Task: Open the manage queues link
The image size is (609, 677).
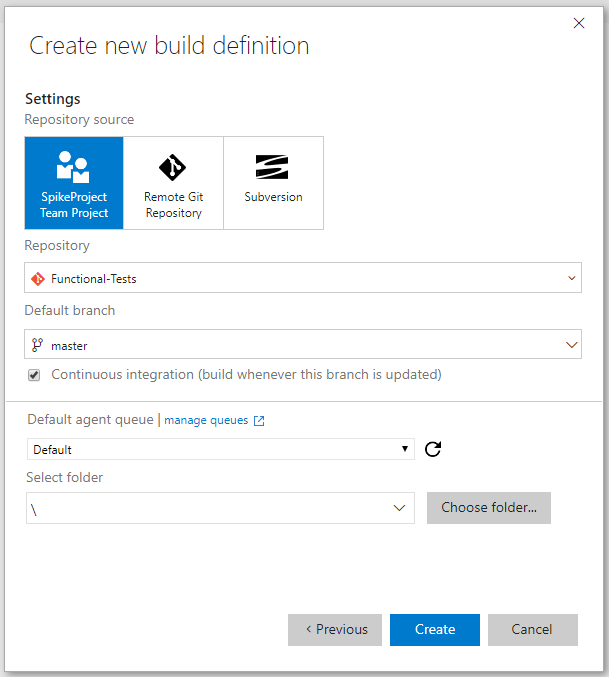Action: point(206,421)
